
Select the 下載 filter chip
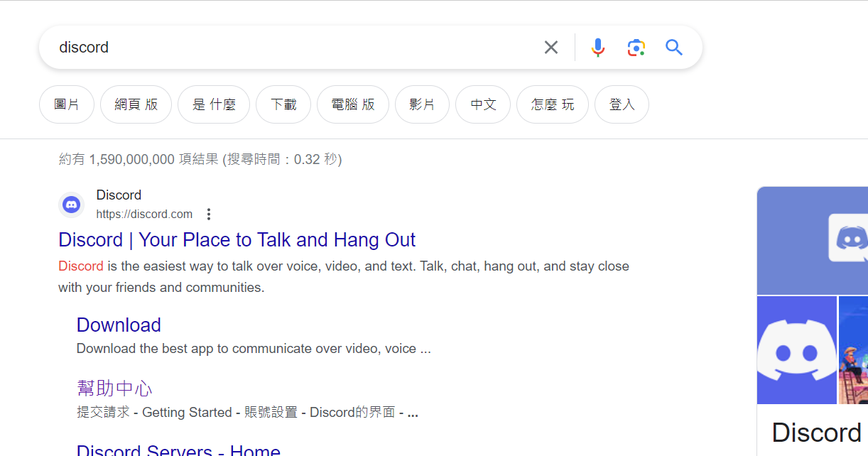click(x=283, y=104)
